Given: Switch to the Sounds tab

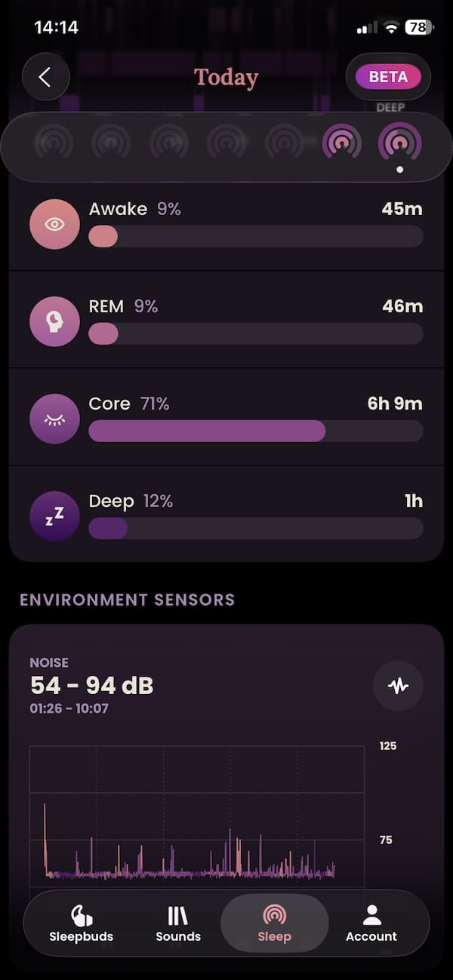Looking at the screenshot, I should click(178, 924).
